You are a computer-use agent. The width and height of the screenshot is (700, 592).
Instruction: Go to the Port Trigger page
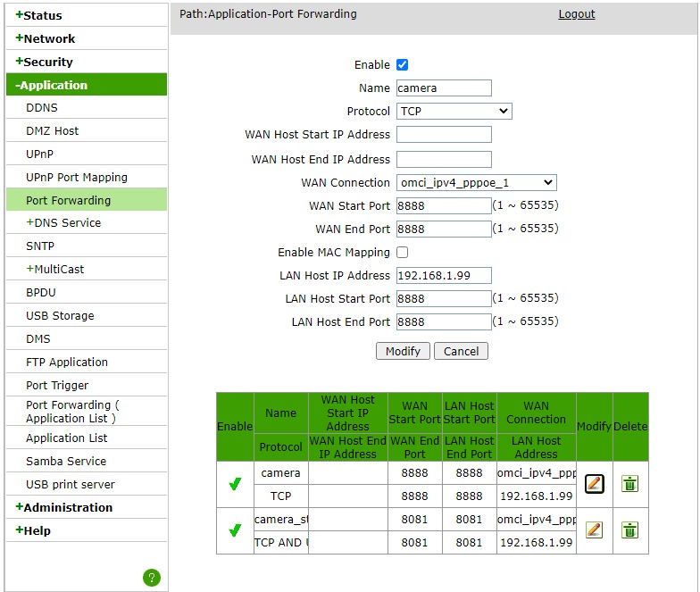[87, 386]
